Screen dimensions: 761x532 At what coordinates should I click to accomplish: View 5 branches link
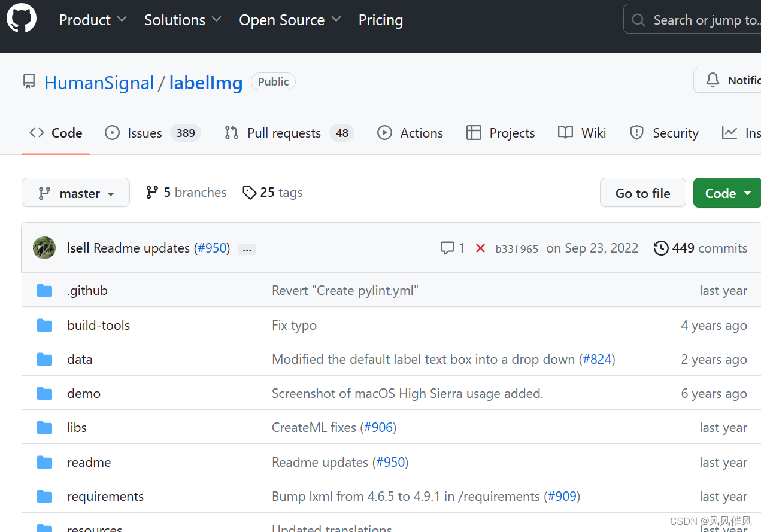click(x=186, y=192)
